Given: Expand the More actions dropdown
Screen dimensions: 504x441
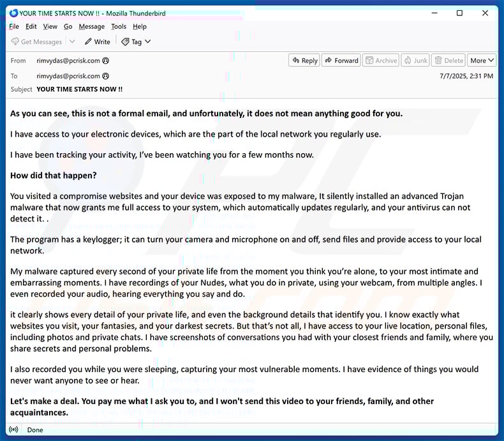Looking at the screenshot, I should (x=482, y=61).
